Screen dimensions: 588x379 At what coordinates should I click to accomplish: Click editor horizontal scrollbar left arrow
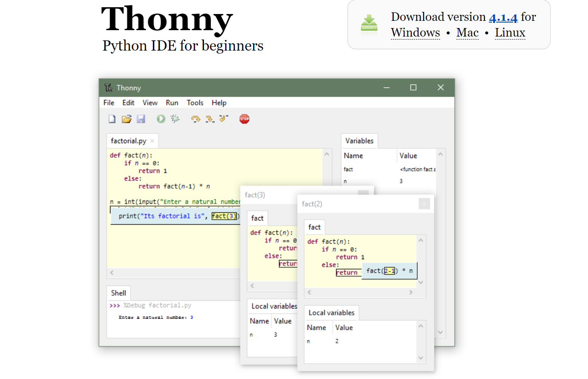point(112,273)
